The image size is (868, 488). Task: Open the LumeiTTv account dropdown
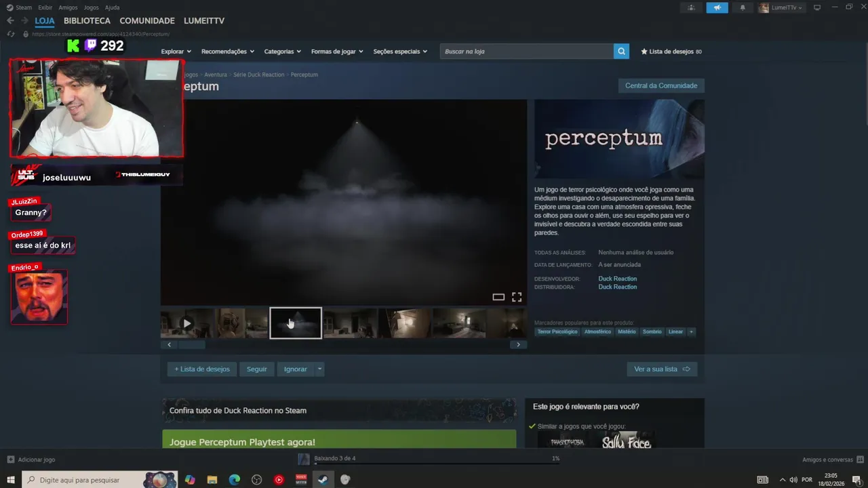click(x=781, y=7)
